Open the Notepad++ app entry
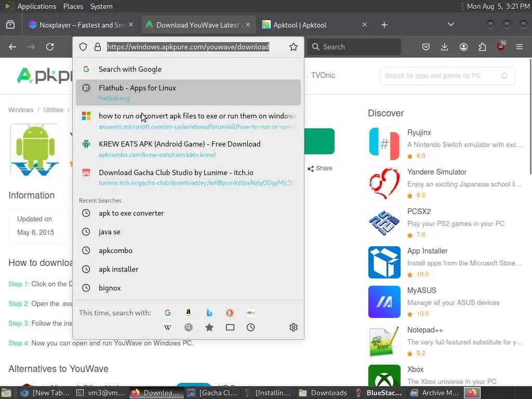 click(445, 341)
